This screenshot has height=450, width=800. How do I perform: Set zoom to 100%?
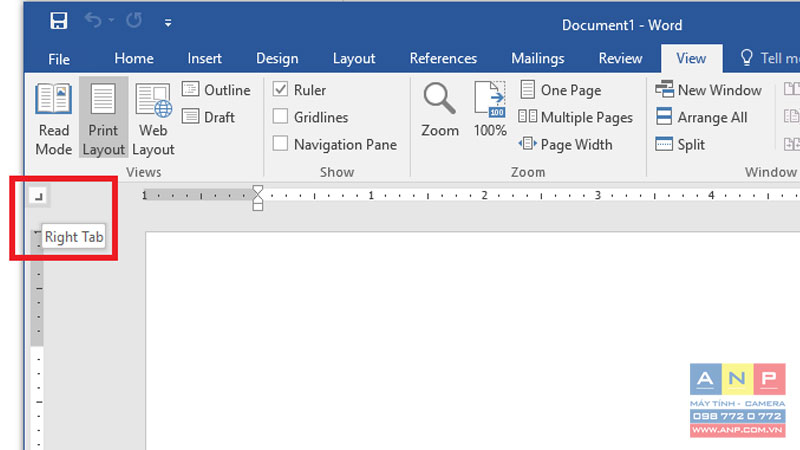pos(490,110)
